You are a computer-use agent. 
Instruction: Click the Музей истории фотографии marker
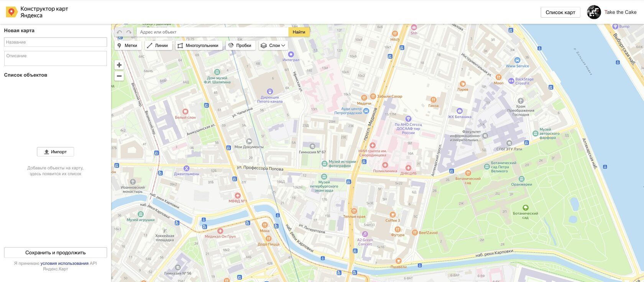[x=325, y=164]
